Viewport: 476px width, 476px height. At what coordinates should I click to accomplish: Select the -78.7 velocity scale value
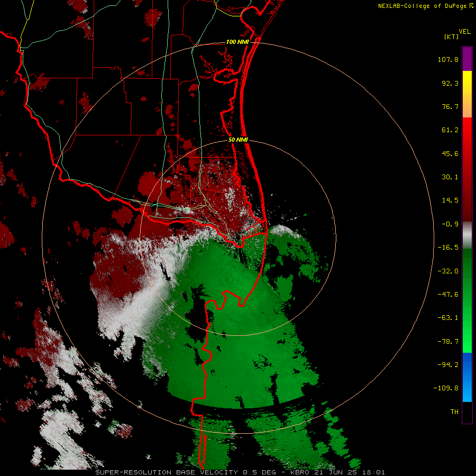point(448,342)
